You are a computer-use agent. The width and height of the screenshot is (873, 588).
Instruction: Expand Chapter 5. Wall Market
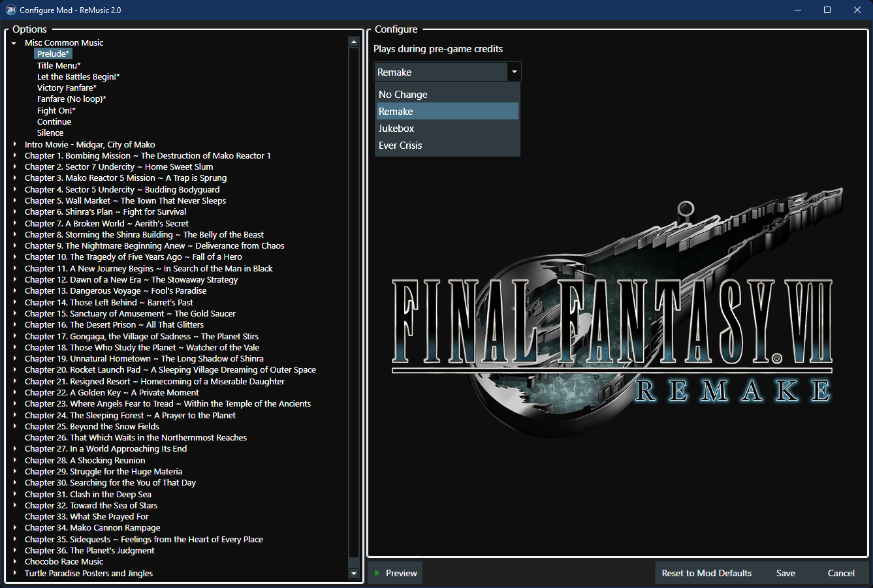pyautogui.click(x=14, y=201)
